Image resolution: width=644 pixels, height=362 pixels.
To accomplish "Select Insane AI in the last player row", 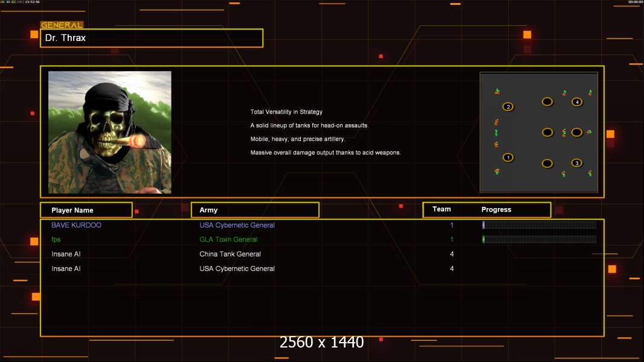I will 66,268.
